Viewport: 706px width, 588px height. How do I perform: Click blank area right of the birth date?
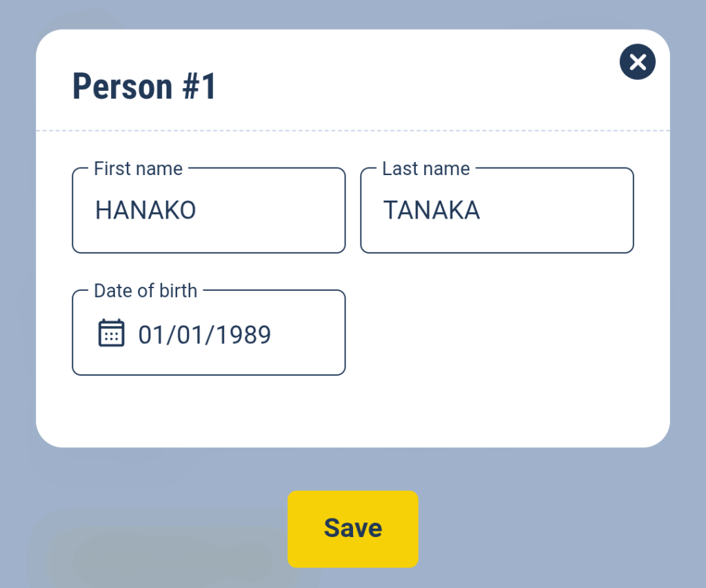click(307, 334)
